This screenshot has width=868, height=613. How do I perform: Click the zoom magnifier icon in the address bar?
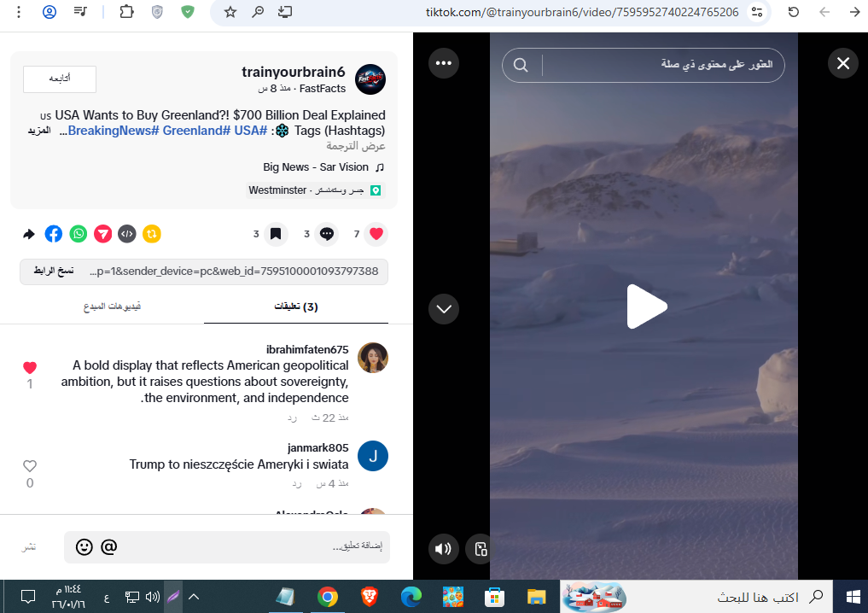tap(258, 12)
